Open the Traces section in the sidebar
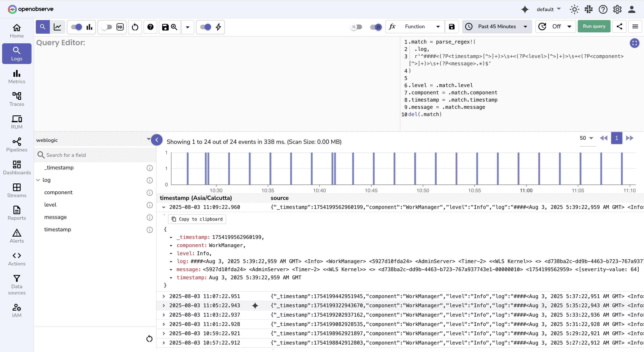The height and width of the screenshot is (352, 644). pos(16,99)
